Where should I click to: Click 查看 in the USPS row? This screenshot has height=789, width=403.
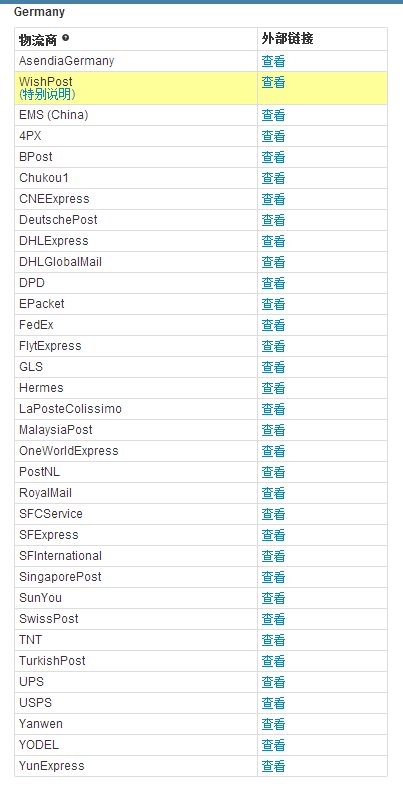(273, 703)
